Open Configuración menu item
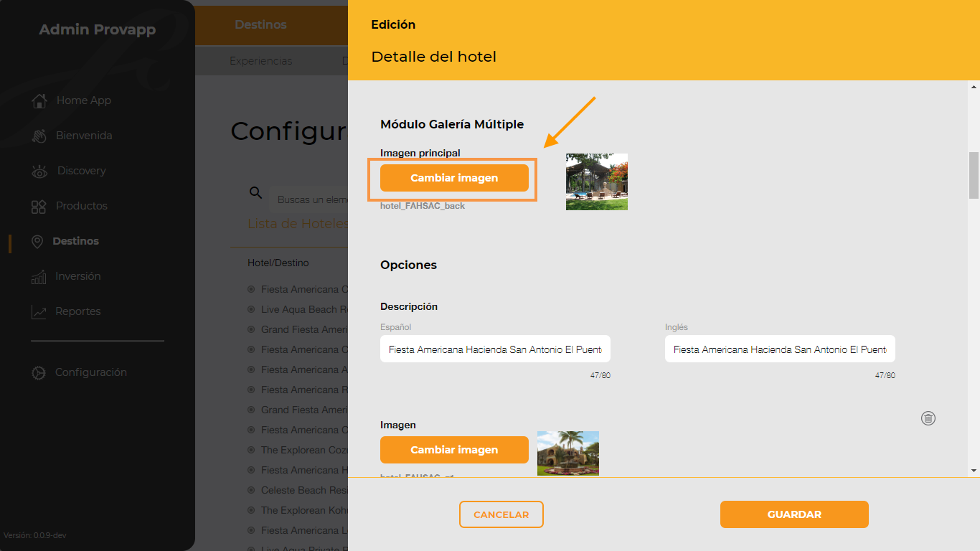Viewport: 980px width, 551px height. click(91, 372)
